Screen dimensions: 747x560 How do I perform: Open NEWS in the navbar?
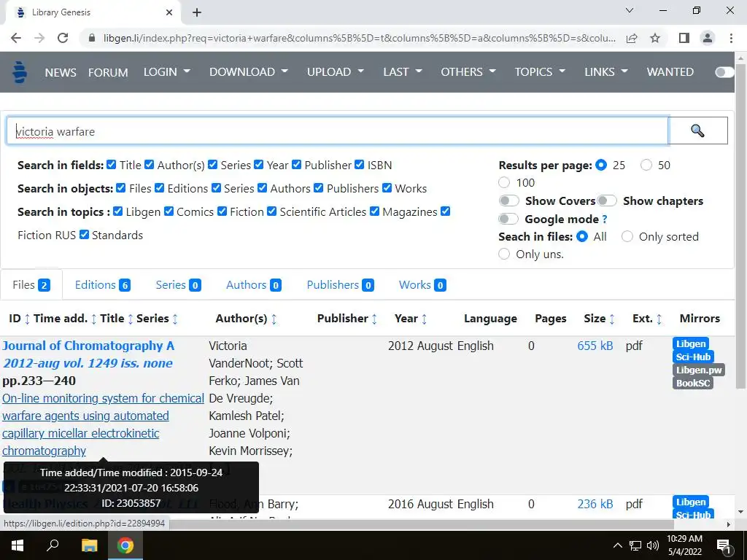(61, 72)
